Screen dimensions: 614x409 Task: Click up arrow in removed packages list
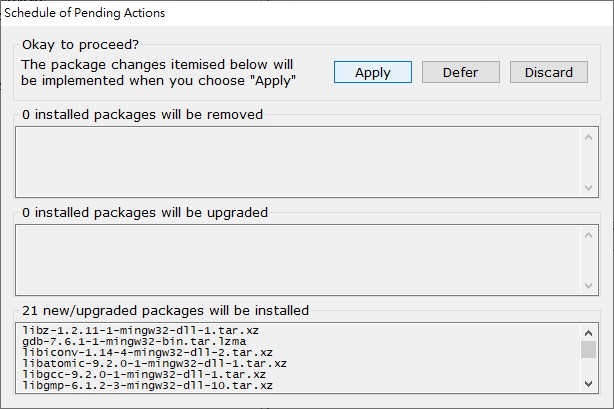tap(588, 137)
